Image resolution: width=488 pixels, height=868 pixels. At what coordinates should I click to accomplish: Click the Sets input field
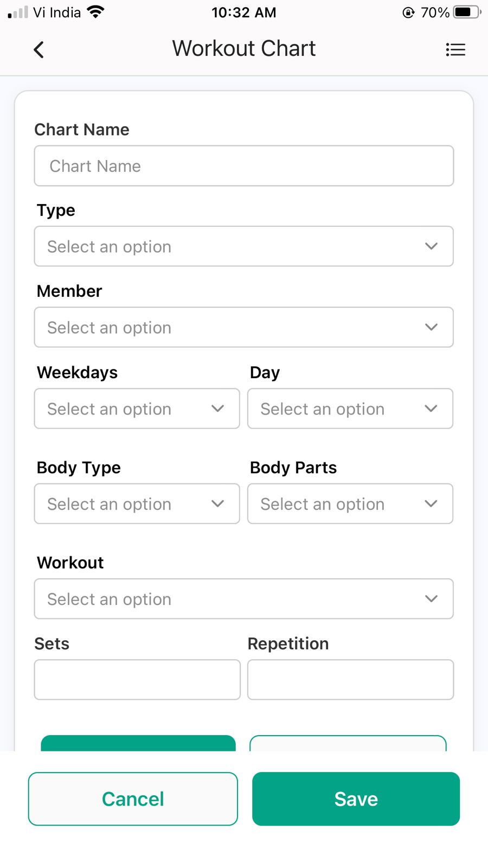(x=137, y=680)
